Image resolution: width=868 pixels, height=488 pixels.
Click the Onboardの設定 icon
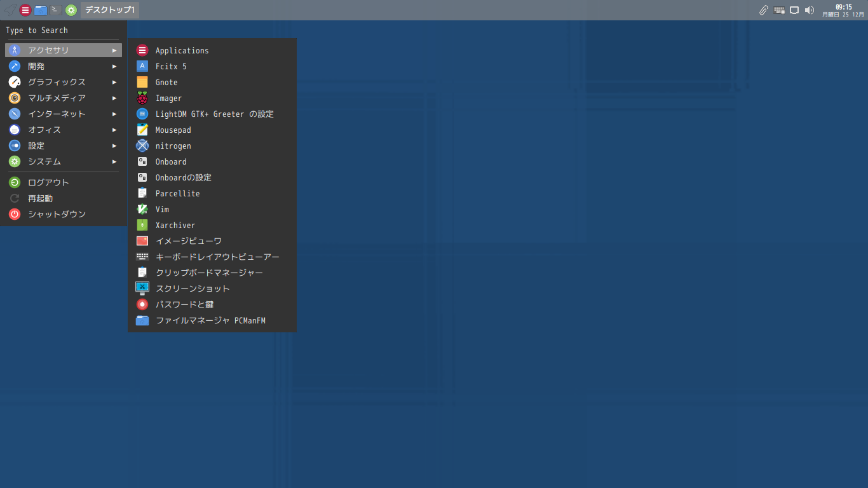tap(142, 177)
